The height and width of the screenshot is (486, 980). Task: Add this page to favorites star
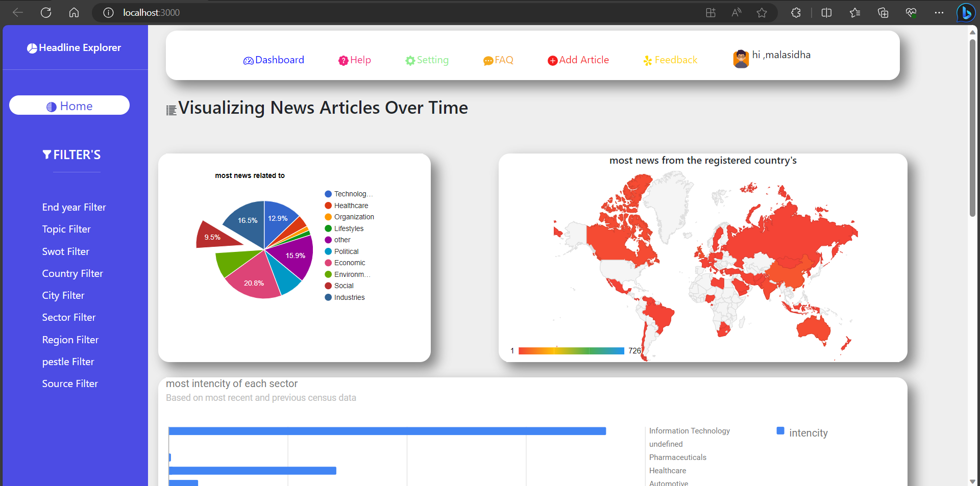click(x=762, y=13)
